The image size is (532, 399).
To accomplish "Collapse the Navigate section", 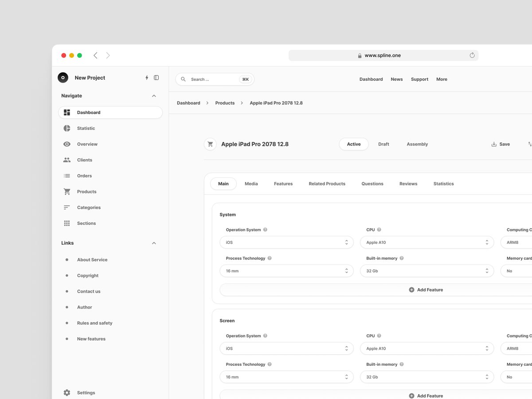I will pyautogui.click(x=154, y=96).
